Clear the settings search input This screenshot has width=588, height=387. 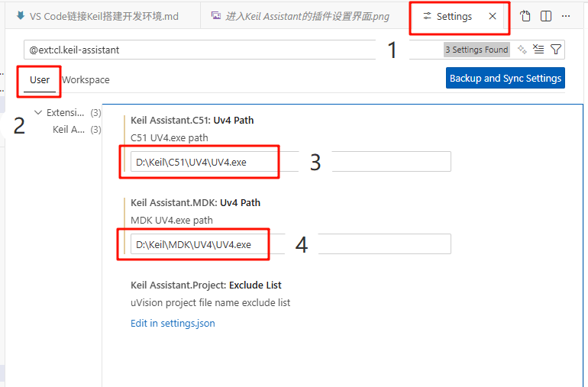(x=538, y=49)
